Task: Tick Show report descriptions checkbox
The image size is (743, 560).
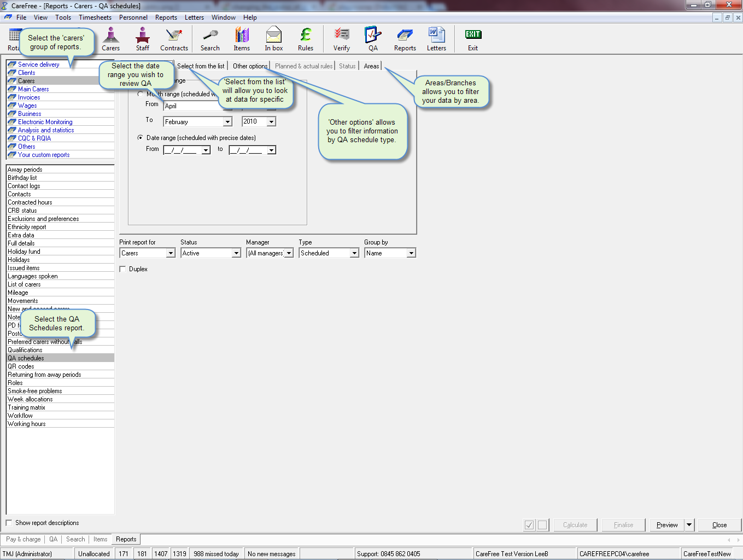Action: [9, 523]
